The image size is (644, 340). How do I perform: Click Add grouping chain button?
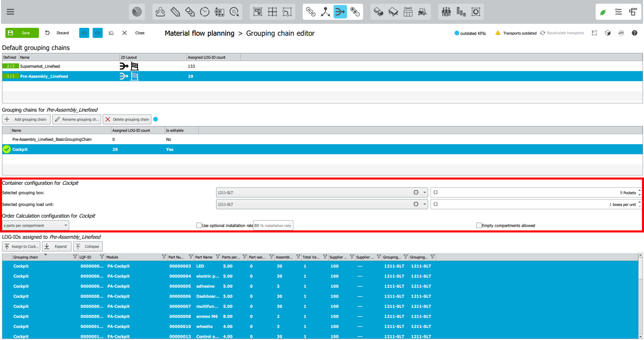point(26,119)
